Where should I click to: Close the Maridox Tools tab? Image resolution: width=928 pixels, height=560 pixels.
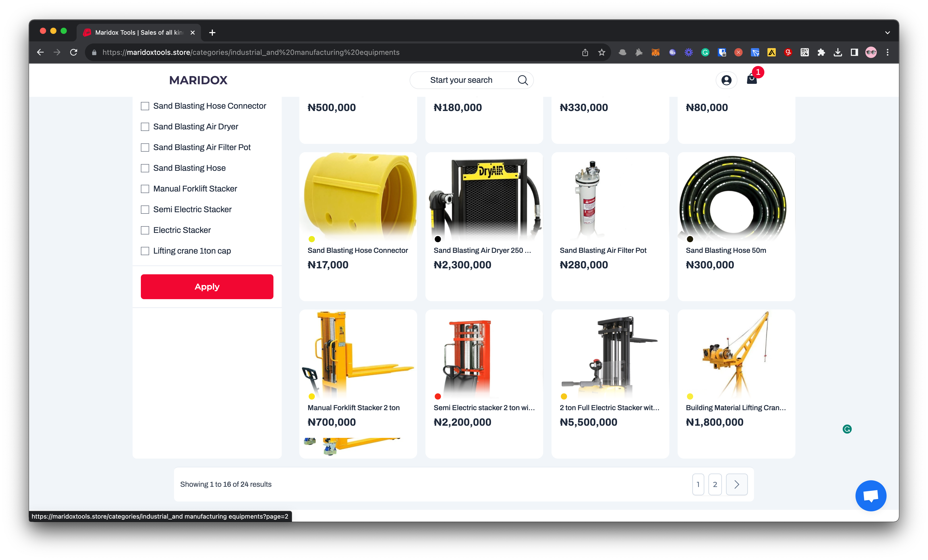(192, 33)
